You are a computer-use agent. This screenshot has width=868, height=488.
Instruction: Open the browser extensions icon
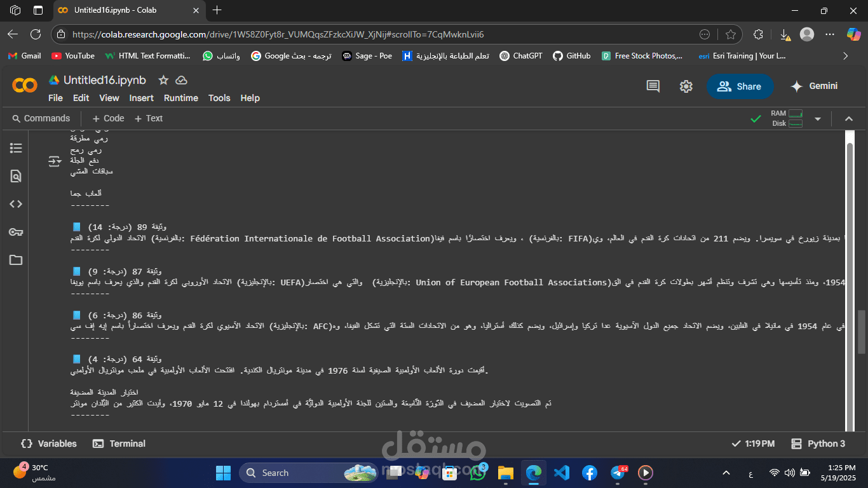(x=757, y=34)
